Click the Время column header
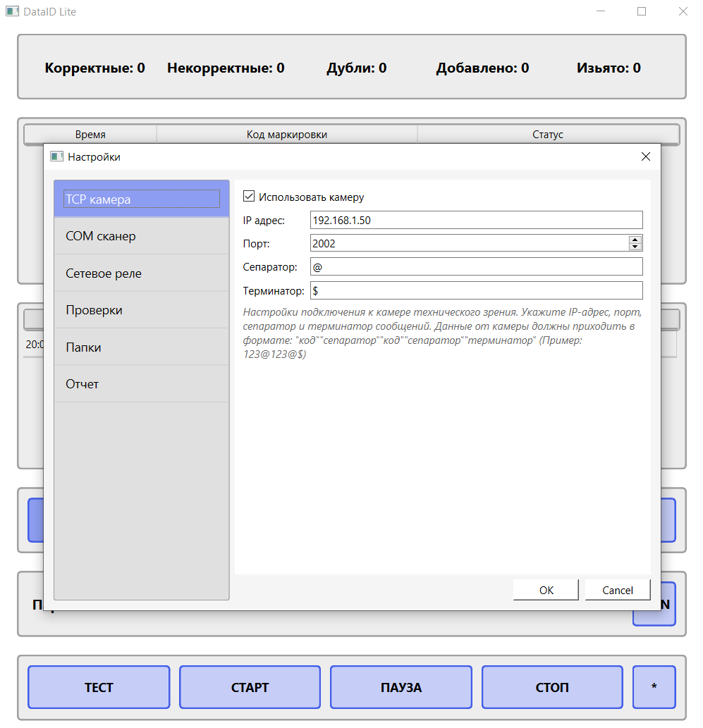Screen dimensions: 703x728 click(92, 134)
